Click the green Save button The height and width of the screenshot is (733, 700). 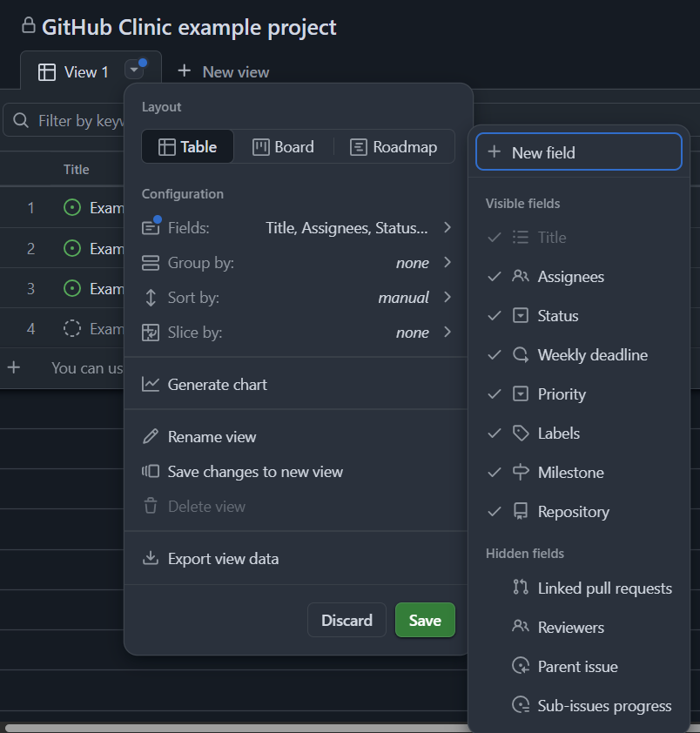pos(425,620)
